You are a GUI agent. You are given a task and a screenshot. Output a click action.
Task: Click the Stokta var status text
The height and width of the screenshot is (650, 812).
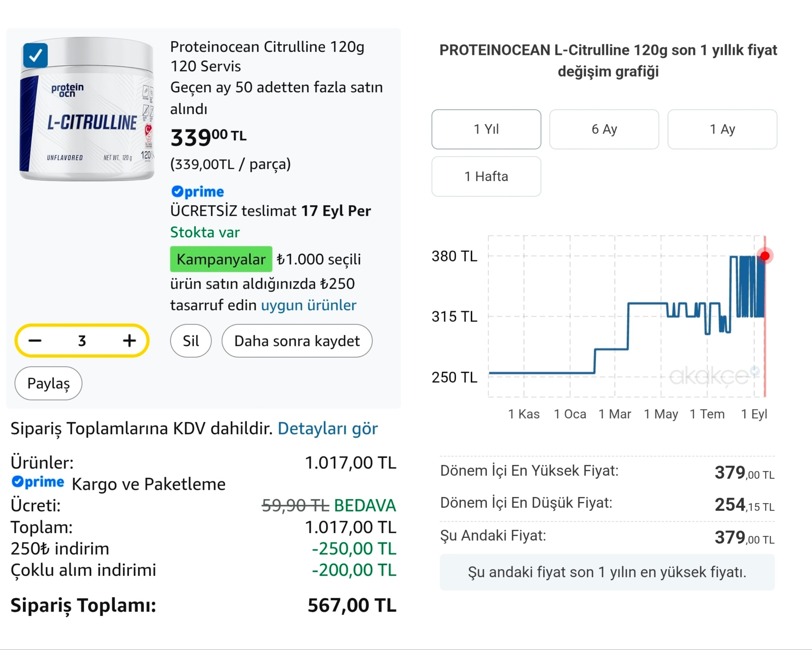tap(205, 232)
